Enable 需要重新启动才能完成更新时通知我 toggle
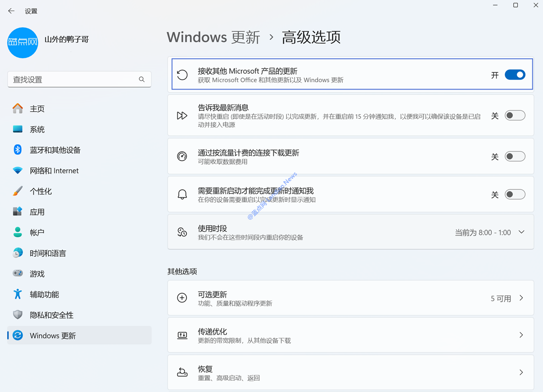The height and width of the screenshot is (392, 543). [515, 195]
